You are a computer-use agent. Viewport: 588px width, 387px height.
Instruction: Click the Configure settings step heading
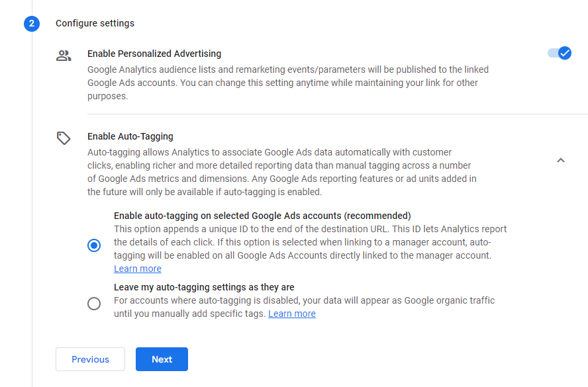pyautogui.click(x=95, y=23)
